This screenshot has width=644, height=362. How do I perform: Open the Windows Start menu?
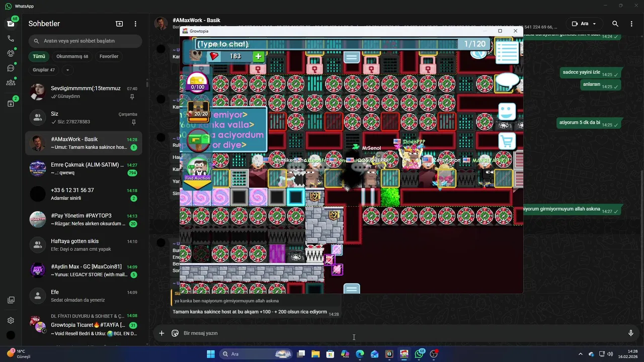point(211,354)
